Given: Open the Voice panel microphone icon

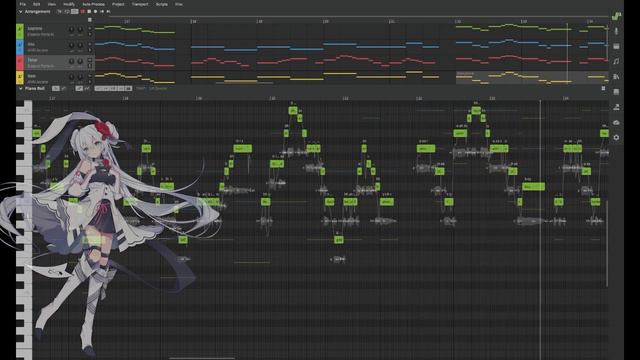Looking at the screenshot, I should click(616, 31).
